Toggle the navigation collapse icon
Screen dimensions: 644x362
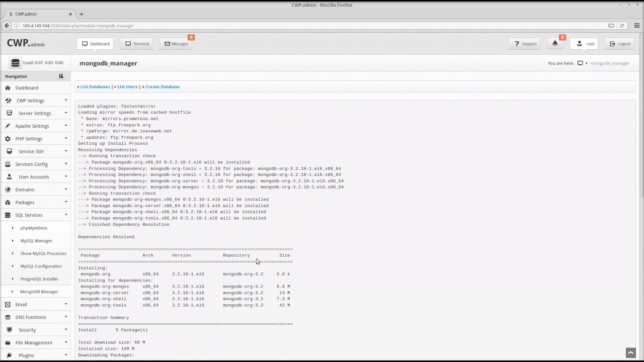(x=61, y=76)
